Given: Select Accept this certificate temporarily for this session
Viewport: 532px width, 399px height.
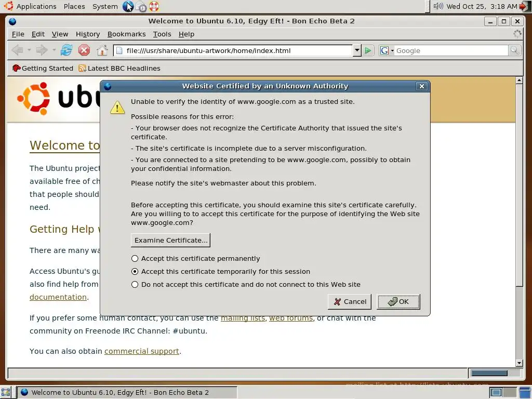Looking at the screenshot, I should coord(220,271).
